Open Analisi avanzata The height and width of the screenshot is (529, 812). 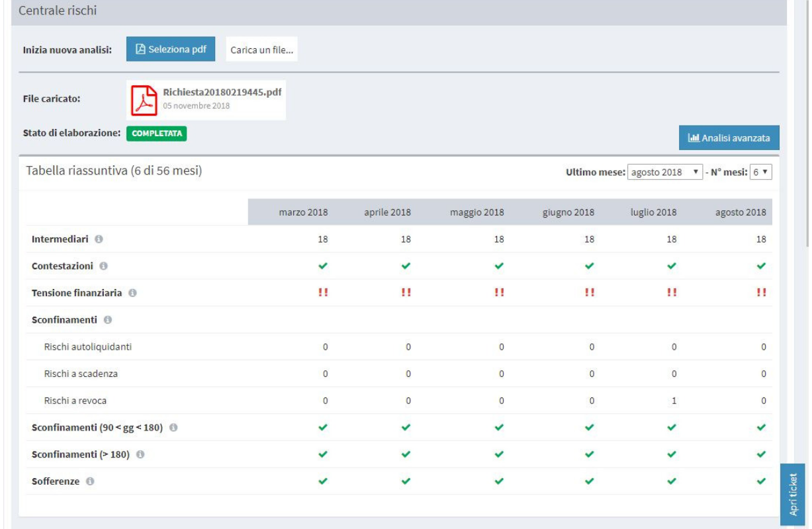coord(729,138)
